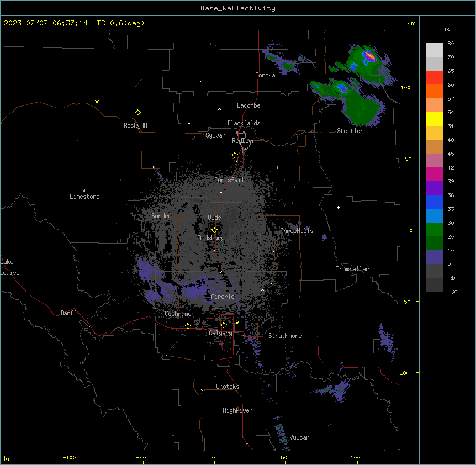The width and height of the screenshot is (476, 465).
Task: Click the white plus marker north of Drumheller
Action: (x=338, y=207)
